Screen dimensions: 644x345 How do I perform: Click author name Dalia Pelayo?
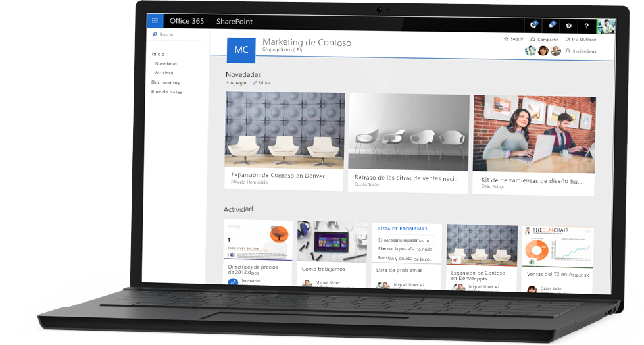coord(493,187)
